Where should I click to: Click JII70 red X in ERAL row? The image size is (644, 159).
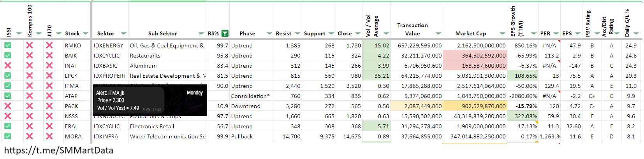click(x=49, y=126)
